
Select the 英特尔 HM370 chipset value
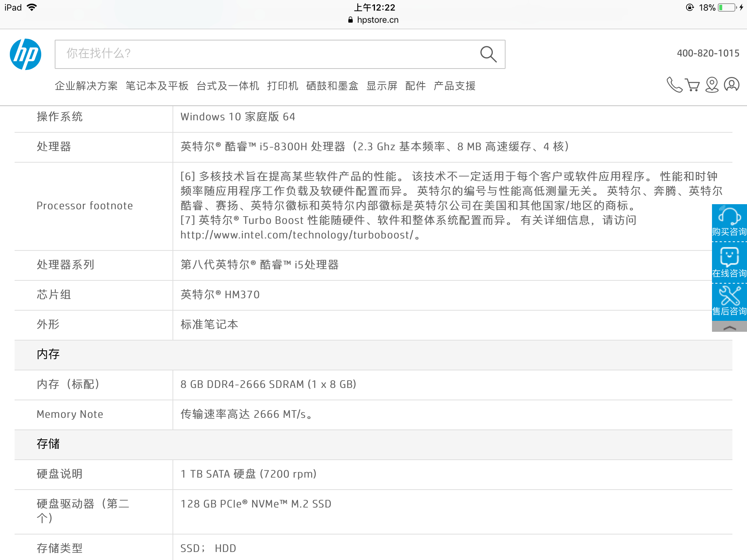(220, 295)
